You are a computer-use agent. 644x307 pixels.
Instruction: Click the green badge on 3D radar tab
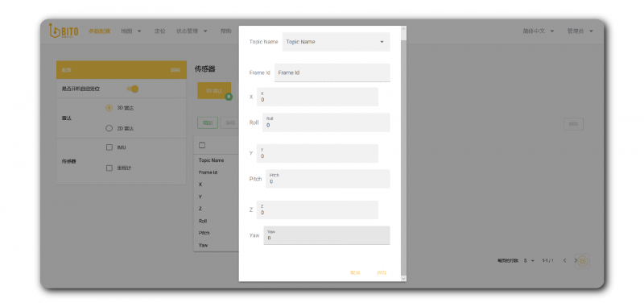click(229, 97)
